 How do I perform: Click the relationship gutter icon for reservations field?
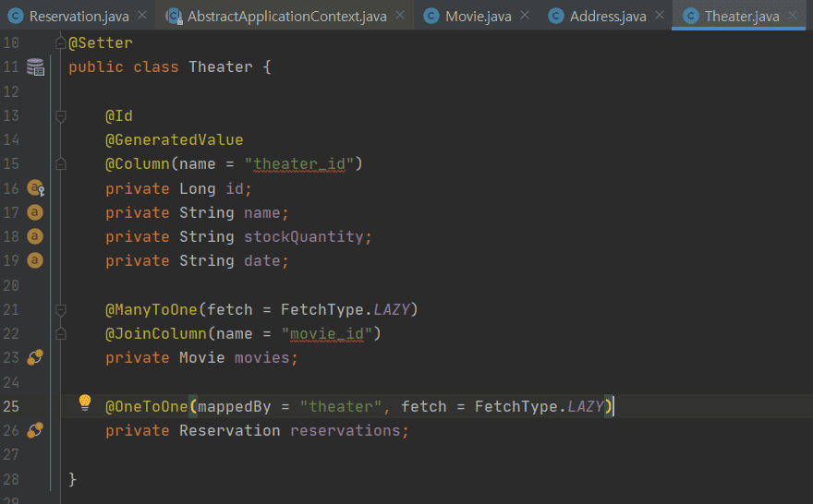click(x=35, y=430)
